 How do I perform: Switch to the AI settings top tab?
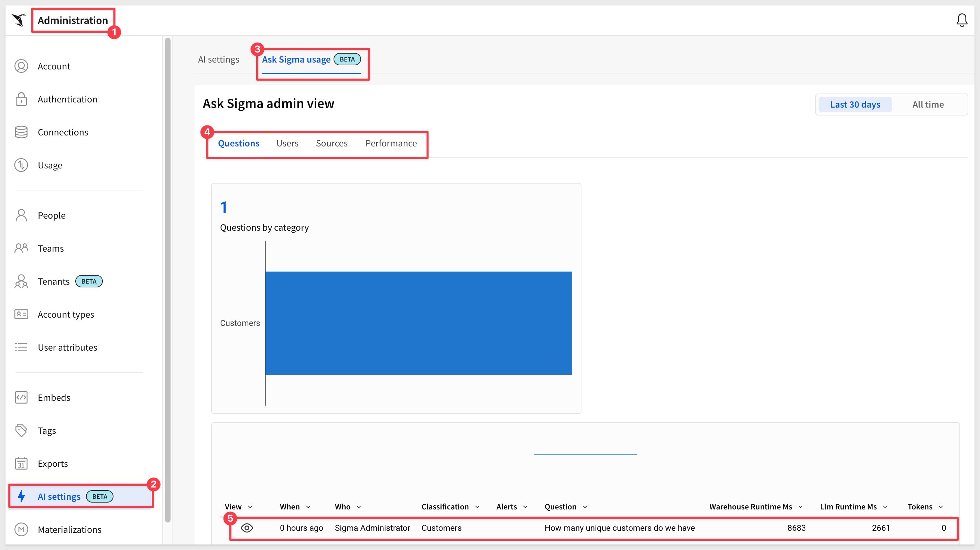(218, 60)
